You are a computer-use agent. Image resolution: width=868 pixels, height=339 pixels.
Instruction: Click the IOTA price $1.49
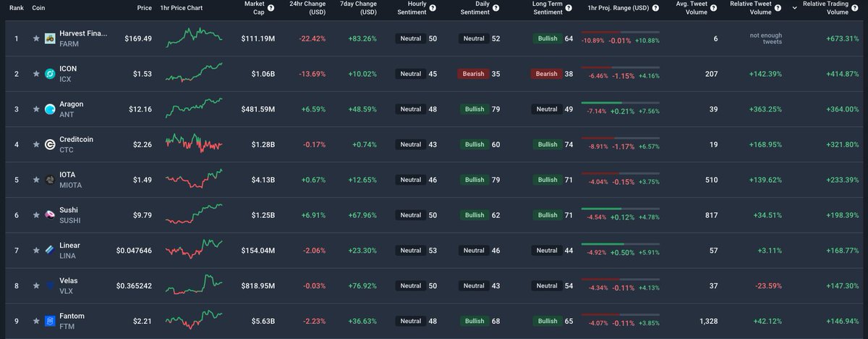(142, 180)
